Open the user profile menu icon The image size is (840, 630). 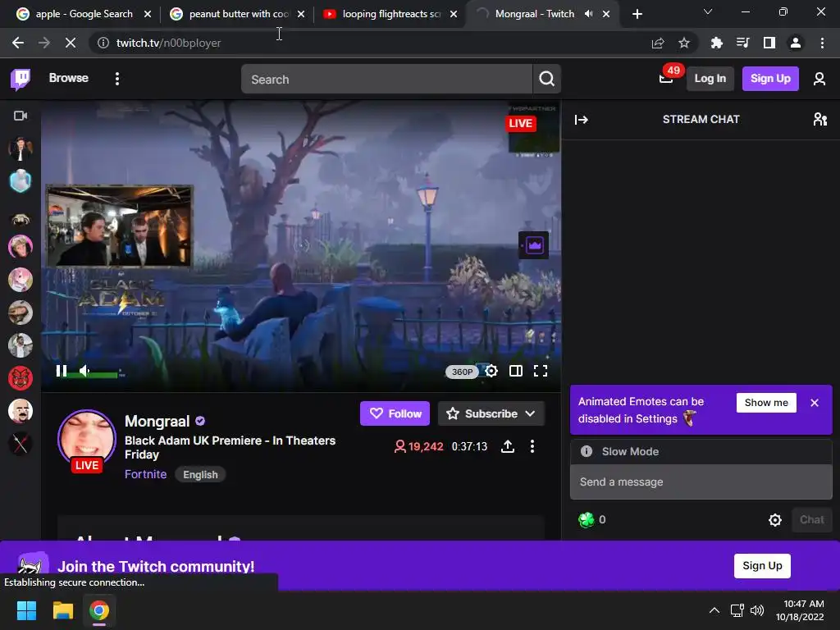(x=819, y=80)
